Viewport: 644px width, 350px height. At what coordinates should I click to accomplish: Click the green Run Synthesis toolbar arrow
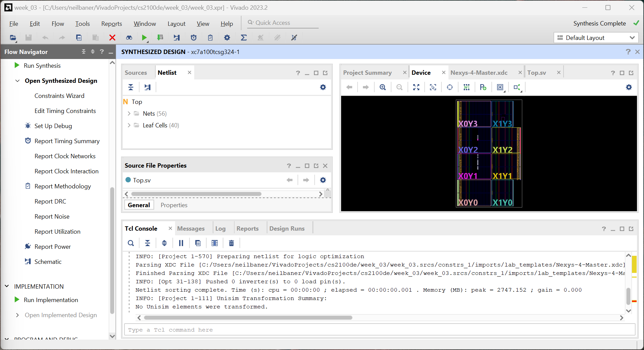coord(144,38)
